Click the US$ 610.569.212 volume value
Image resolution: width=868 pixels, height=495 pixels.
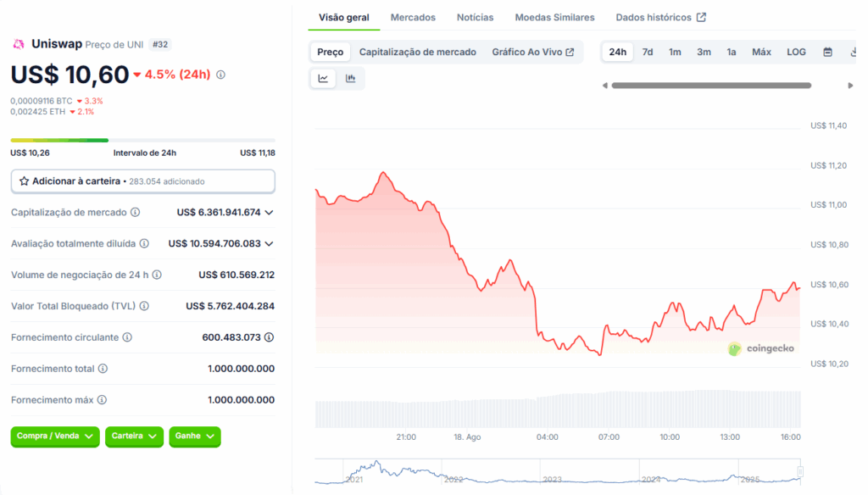[x=236, y=275]
